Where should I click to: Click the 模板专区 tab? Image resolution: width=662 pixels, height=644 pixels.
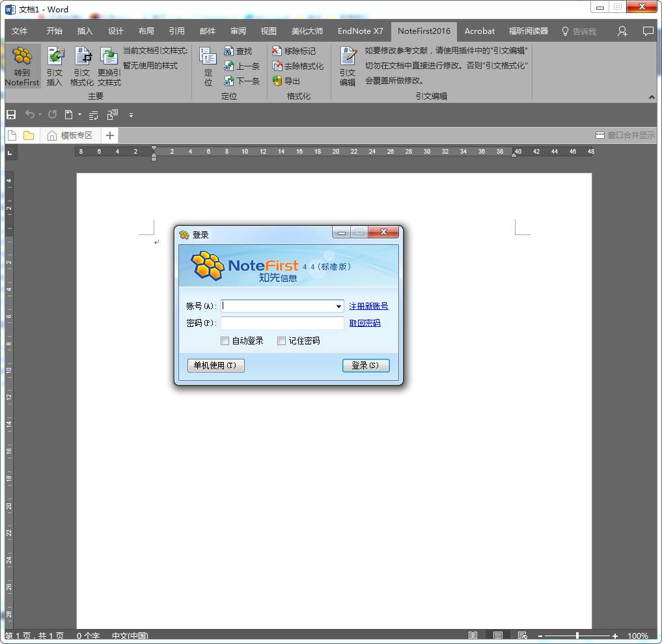click(70, 135)
